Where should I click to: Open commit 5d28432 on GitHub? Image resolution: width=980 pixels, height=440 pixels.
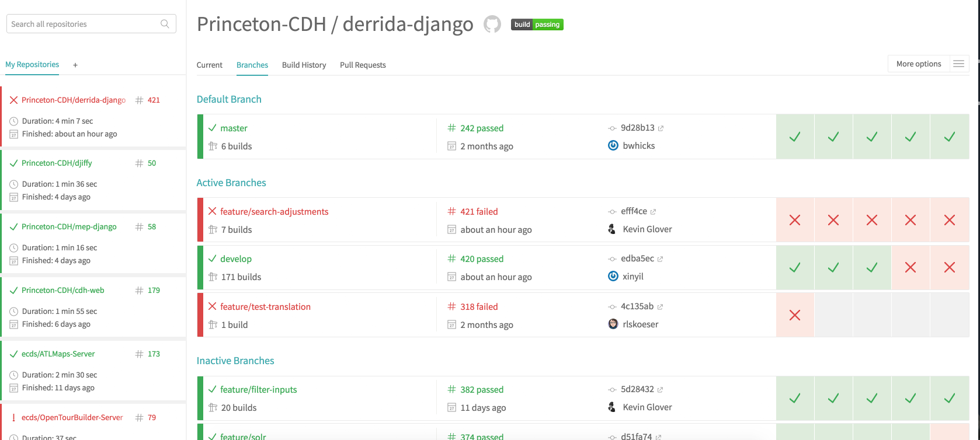(x=642, y=389)
